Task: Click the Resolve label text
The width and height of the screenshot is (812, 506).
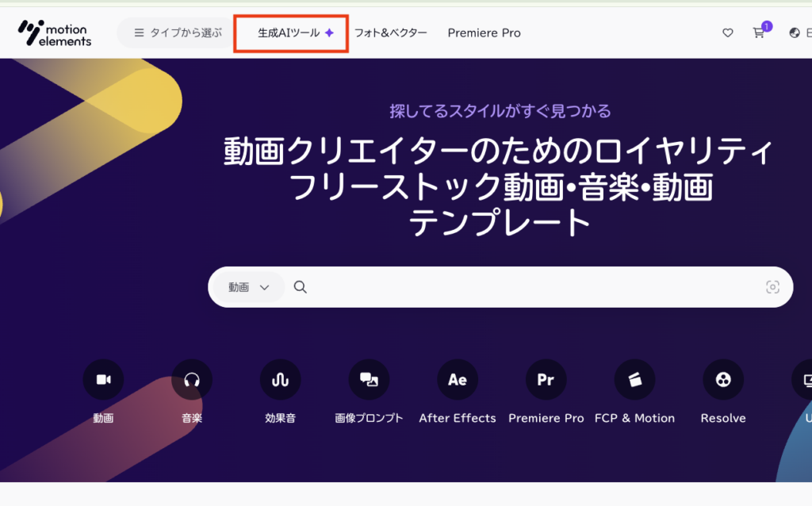Action: pos(723,418)
